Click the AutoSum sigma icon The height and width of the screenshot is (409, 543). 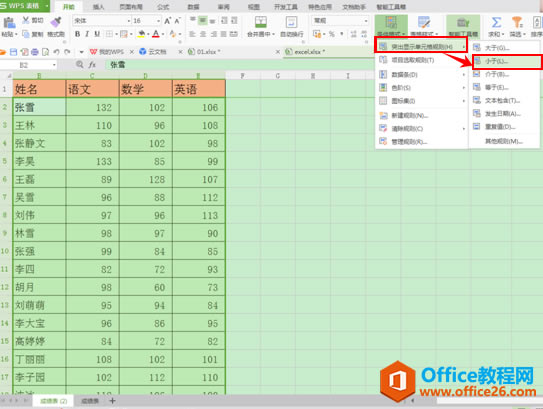click(x=496, y=23)
